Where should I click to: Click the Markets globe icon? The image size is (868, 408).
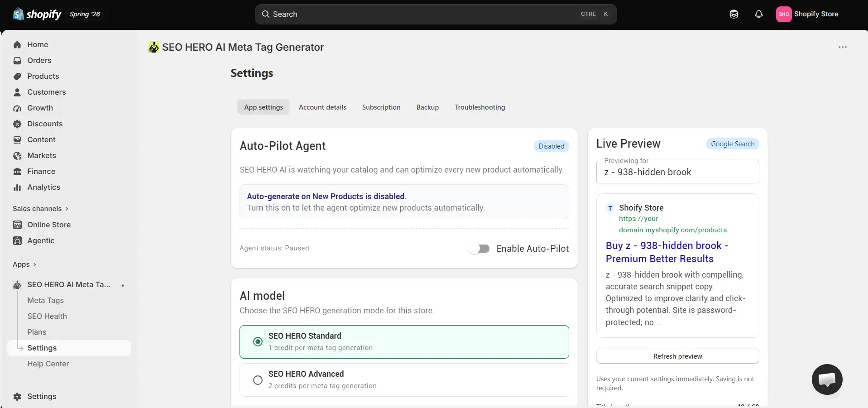pyautogui.click(x=17, y=155)
